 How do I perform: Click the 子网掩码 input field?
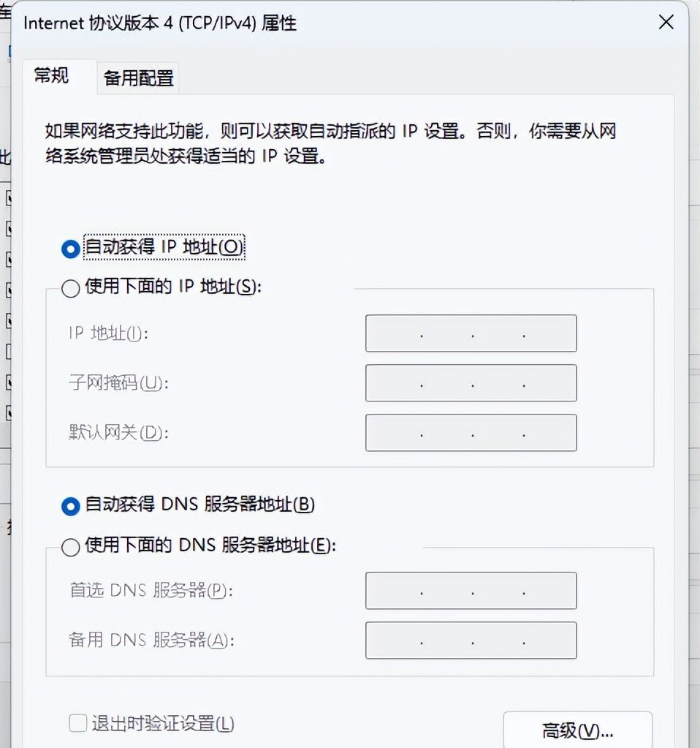[x=471, y=383]
